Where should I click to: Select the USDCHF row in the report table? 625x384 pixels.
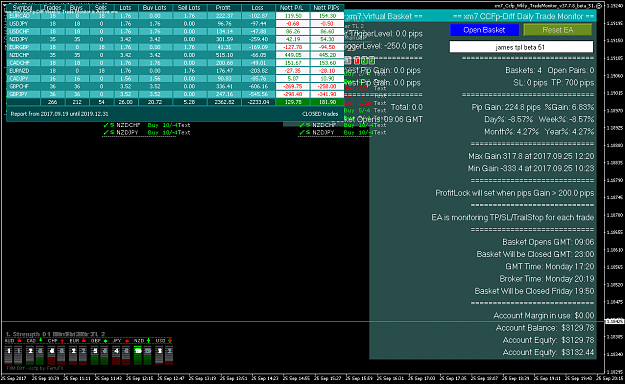coord(175,32)
